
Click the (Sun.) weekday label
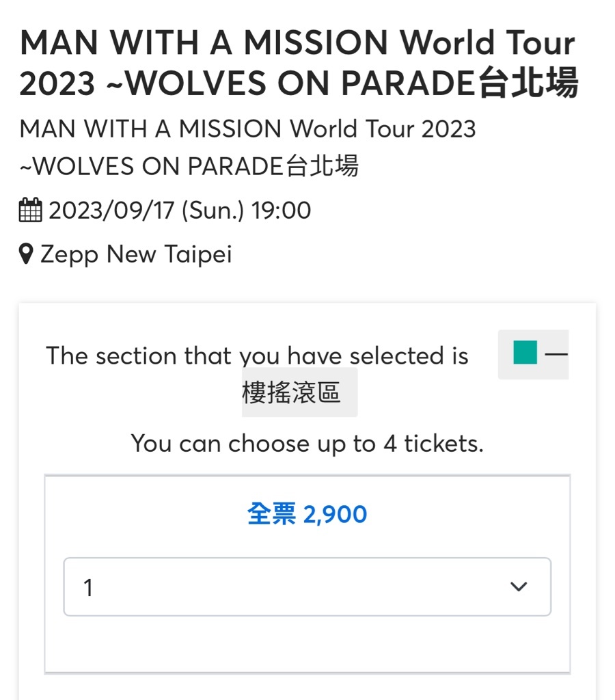point(213,211)
